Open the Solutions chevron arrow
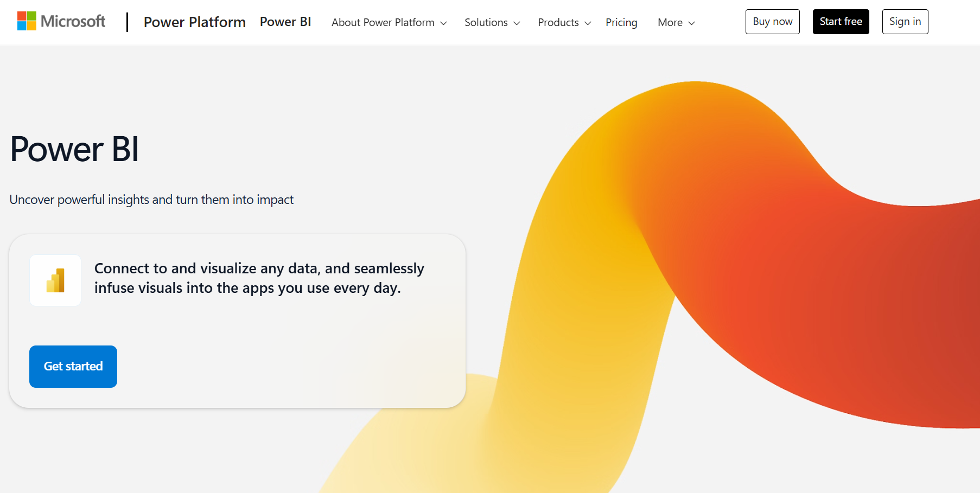This screenshot has height=493, width=980. point(517,23)
